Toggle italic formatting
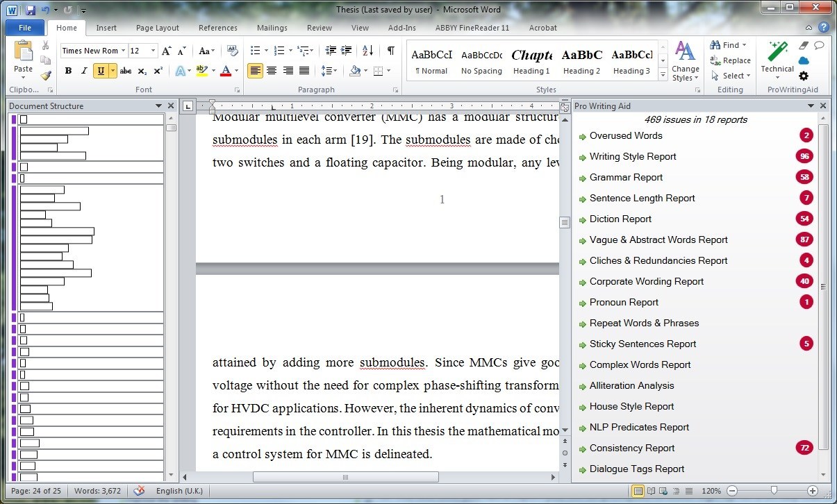837x504 pixels. click(x=83, y=70)
